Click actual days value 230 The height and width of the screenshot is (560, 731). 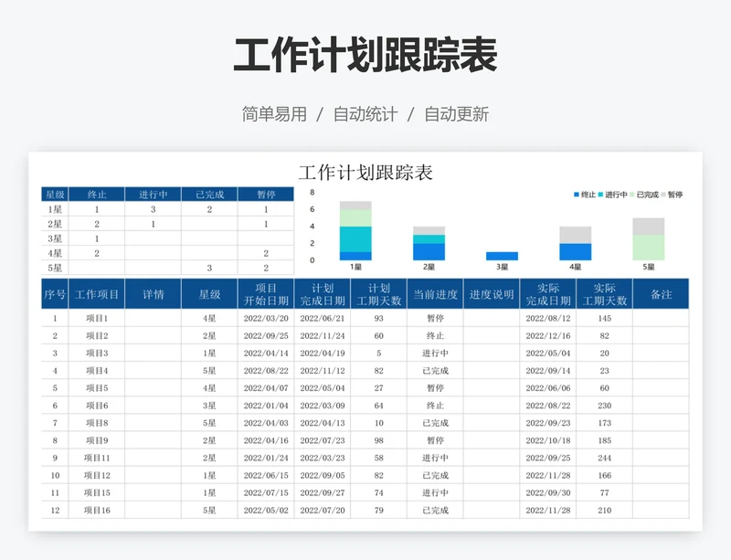click(605, 406)
